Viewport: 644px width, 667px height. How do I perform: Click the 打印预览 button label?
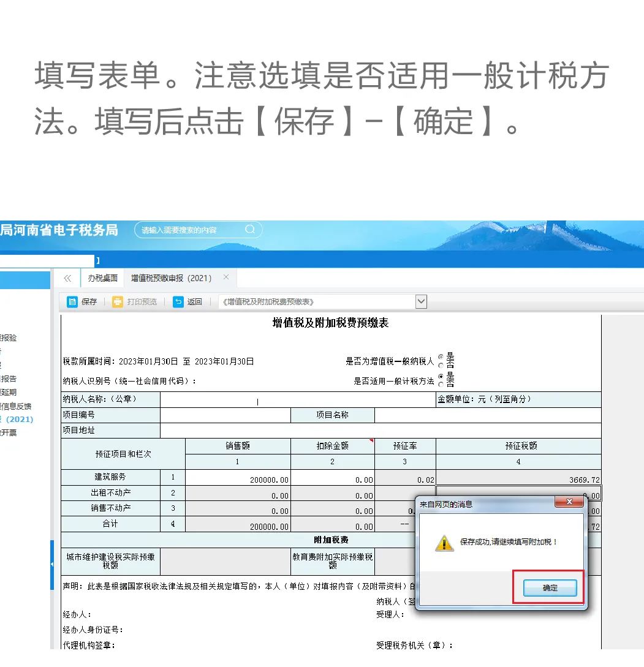pos(142,301)
